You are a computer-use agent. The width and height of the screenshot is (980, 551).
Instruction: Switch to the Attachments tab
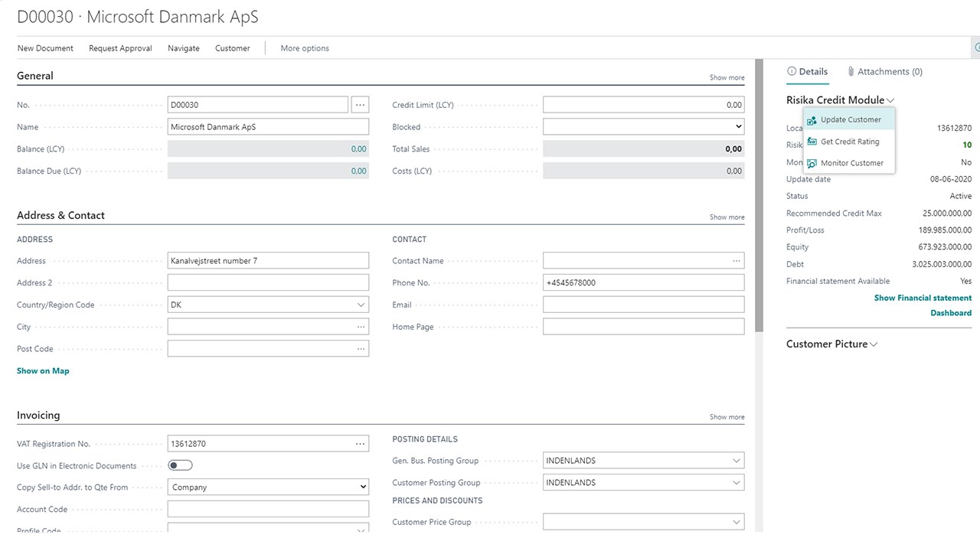[884, 72]
